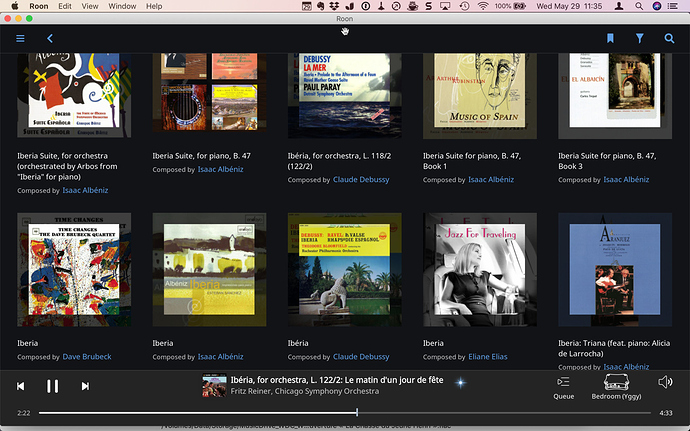This screenshot has height=431, width=690.
Task: Click the Wi-Fi status icon
Action: click(x=483, y=6)
